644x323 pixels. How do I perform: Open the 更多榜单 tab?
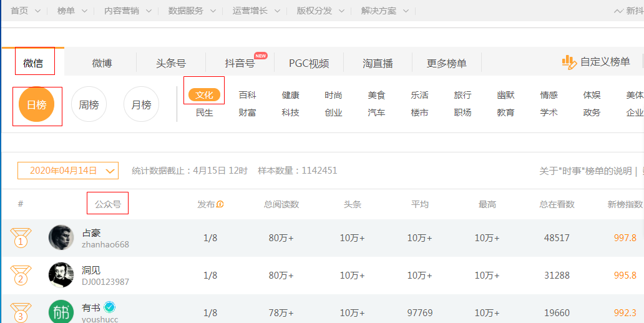[446, 63]
